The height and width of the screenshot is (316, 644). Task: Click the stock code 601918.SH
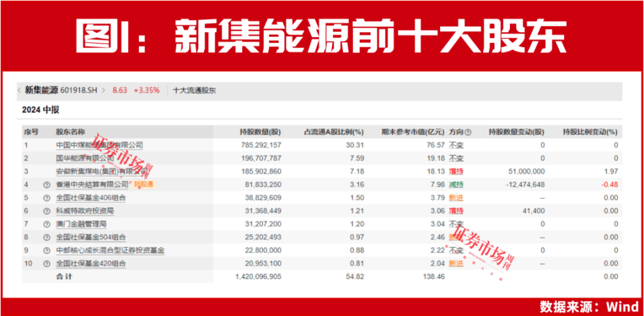[x=79, y=91]
